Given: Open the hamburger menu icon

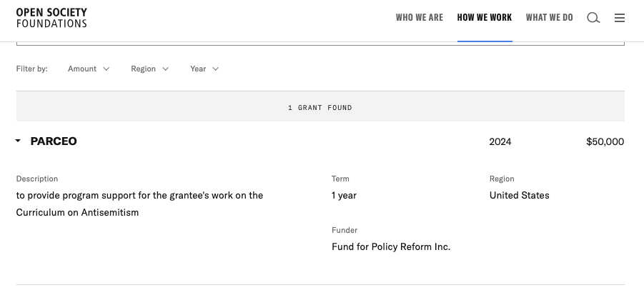Looking at the screenshot, I should pyautogui.click(x=620, y=18).
